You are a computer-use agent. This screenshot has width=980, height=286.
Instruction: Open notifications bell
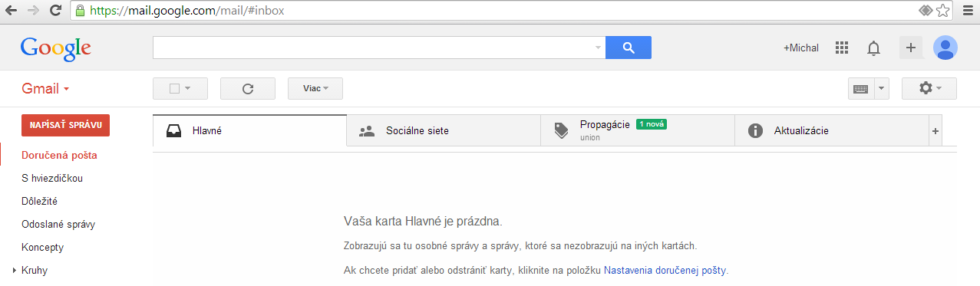pyautogui.click(x=873, y=48)
